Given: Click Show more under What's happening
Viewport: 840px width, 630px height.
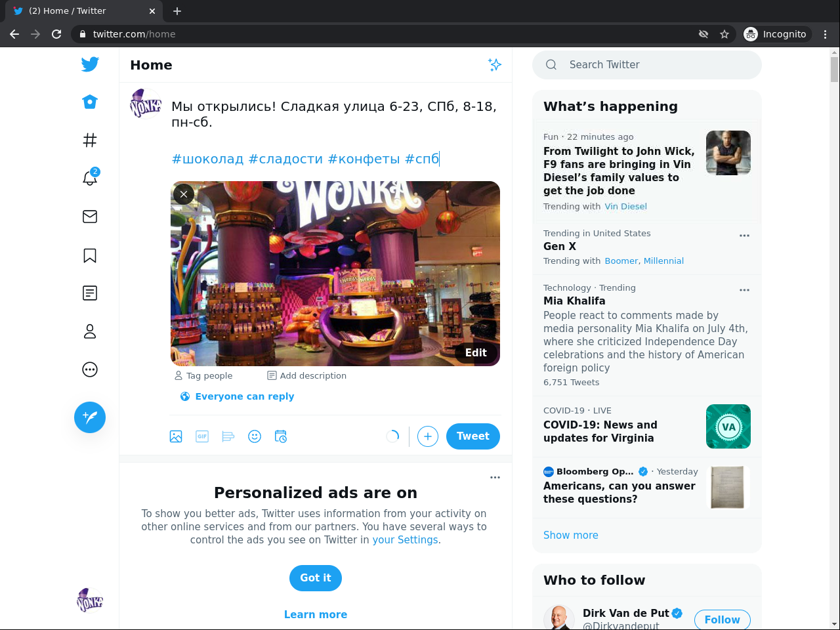Looking at the screenshot, I should pyautogui.click(x=571, y=535).
